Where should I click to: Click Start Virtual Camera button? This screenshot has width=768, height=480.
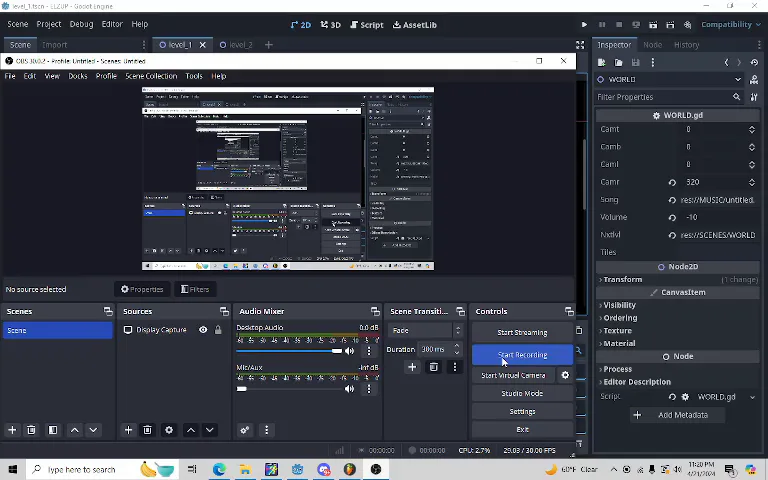(513, 375)
